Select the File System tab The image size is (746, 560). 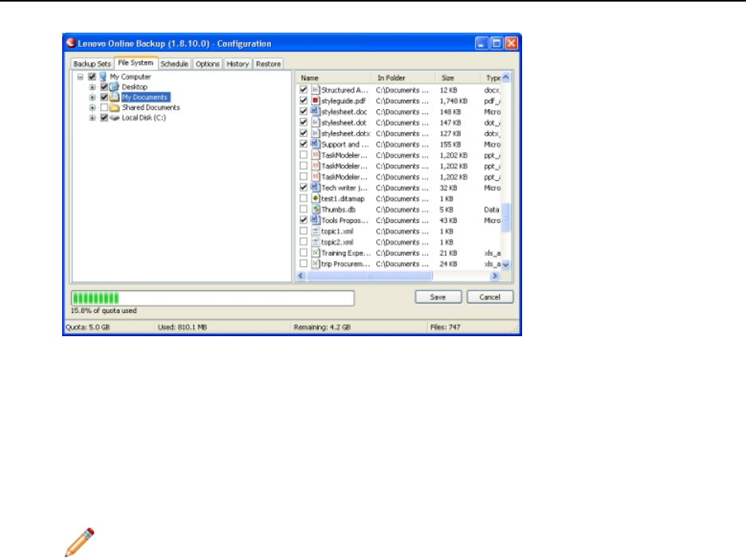135,63
